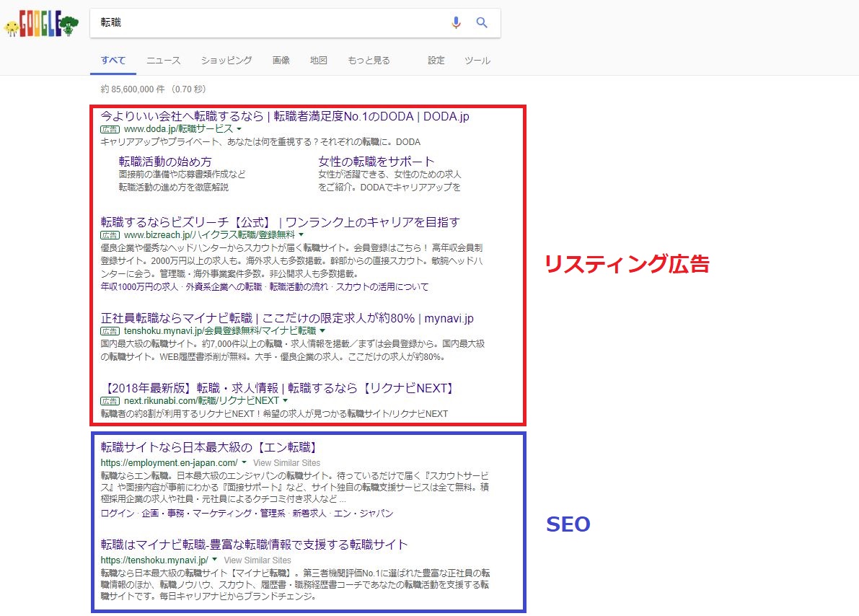The image size is (859, 616).
Task: Open the 新着求人 sitelink
Action: coord(309,513)
